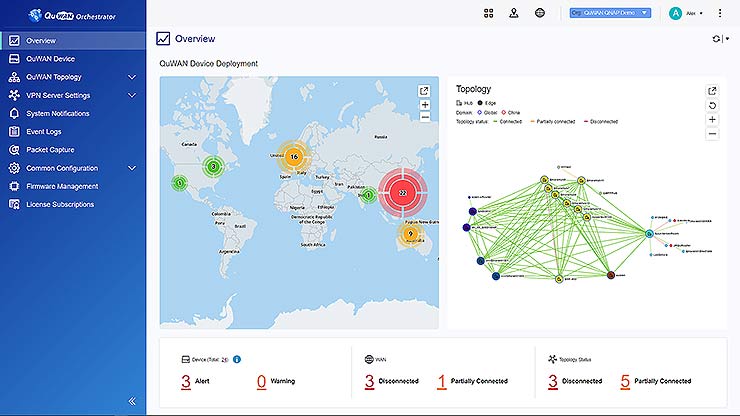Expand the QuWAN Topology submenu

point(132,77)
